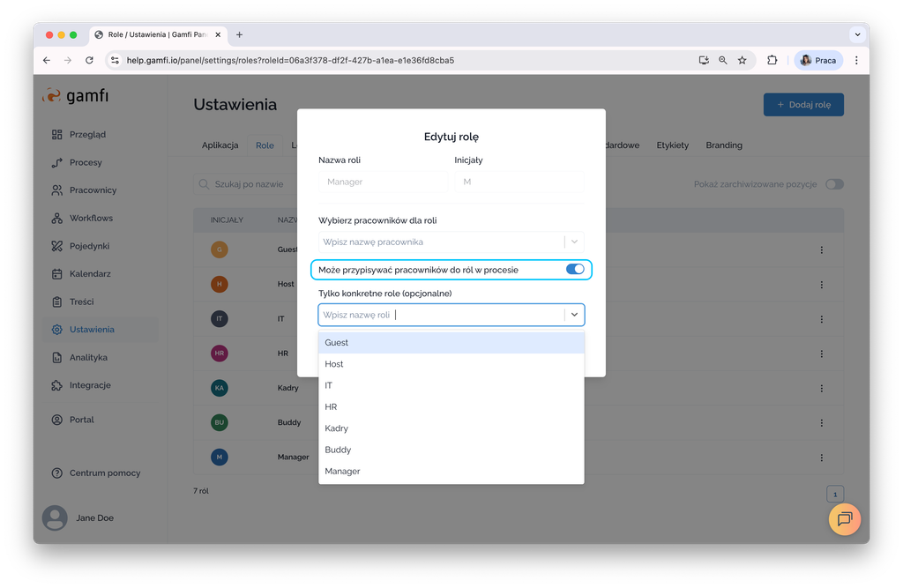Toggle show archived positions switch
The width and height of the screenshot is (903, 588).
833,184
